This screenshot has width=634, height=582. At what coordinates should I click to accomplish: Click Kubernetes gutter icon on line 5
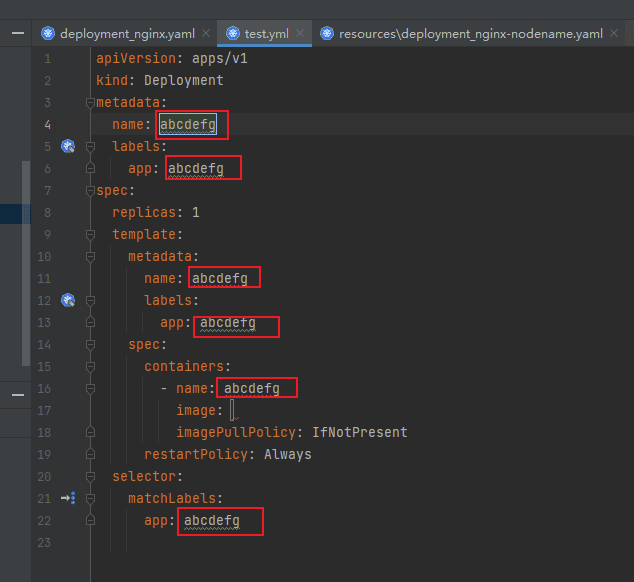pos(68,146)
